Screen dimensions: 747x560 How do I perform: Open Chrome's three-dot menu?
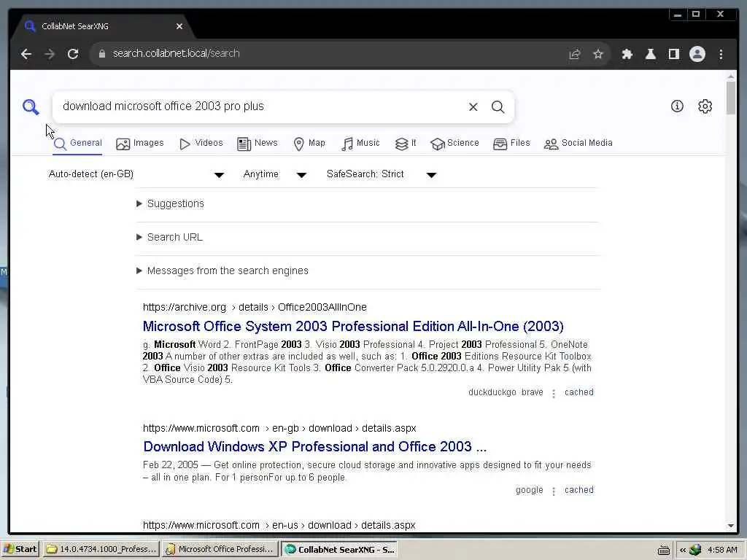[x=721, y=54]
